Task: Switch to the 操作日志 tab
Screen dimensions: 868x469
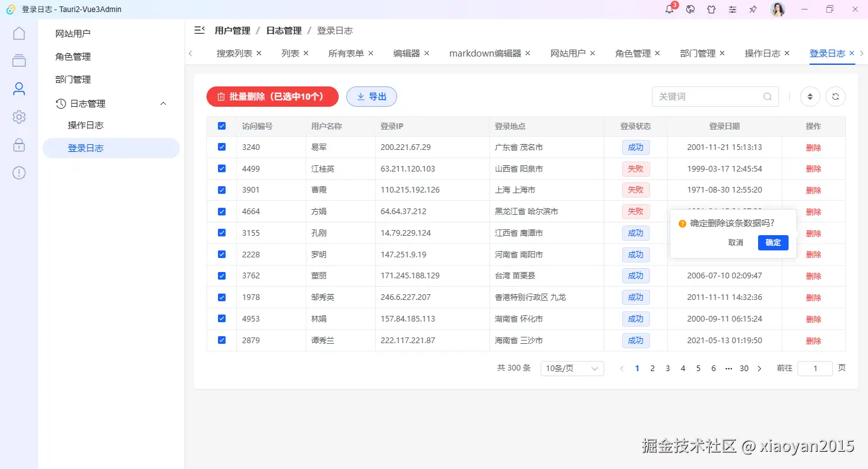Action: 763,53
